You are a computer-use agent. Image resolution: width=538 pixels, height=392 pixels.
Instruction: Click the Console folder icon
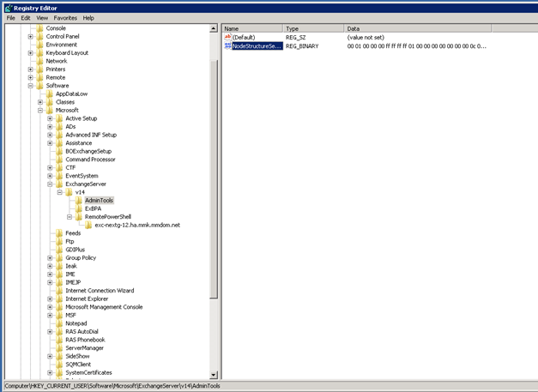39,28
